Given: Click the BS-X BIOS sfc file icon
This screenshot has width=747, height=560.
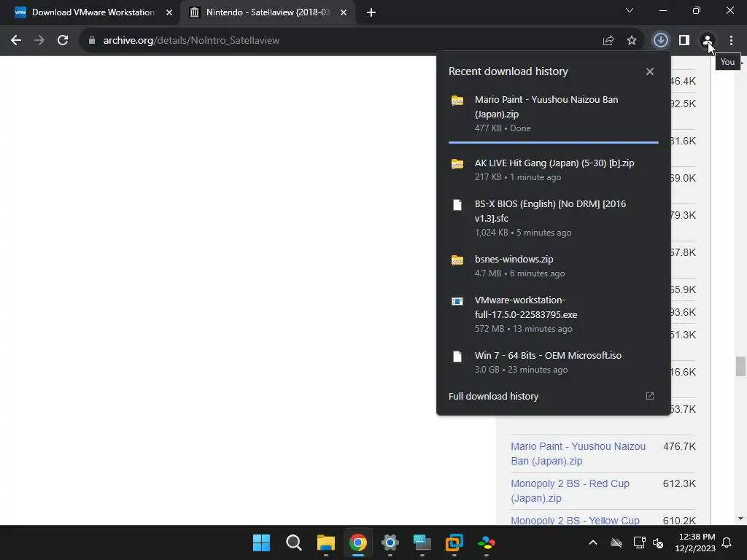Looking at the screenshot, I should coord(457,205).
